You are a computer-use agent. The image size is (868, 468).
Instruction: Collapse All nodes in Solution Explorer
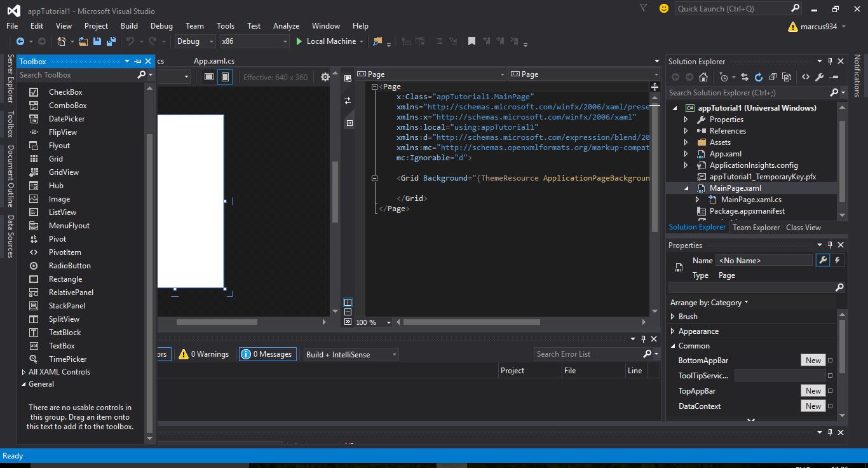(x=773, y=76)
